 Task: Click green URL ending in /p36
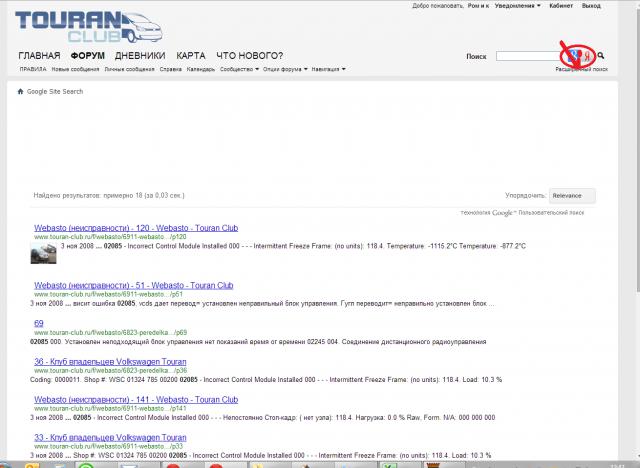point(111,370)
